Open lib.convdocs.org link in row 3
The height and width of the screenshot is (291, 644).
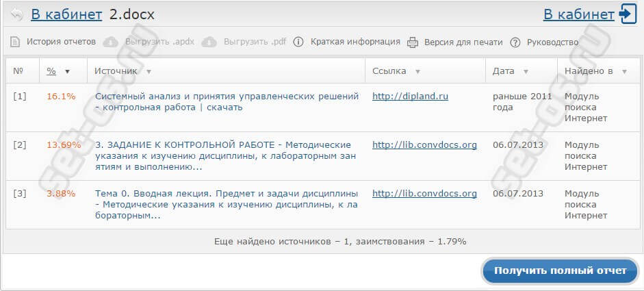[x=425, y=193]
